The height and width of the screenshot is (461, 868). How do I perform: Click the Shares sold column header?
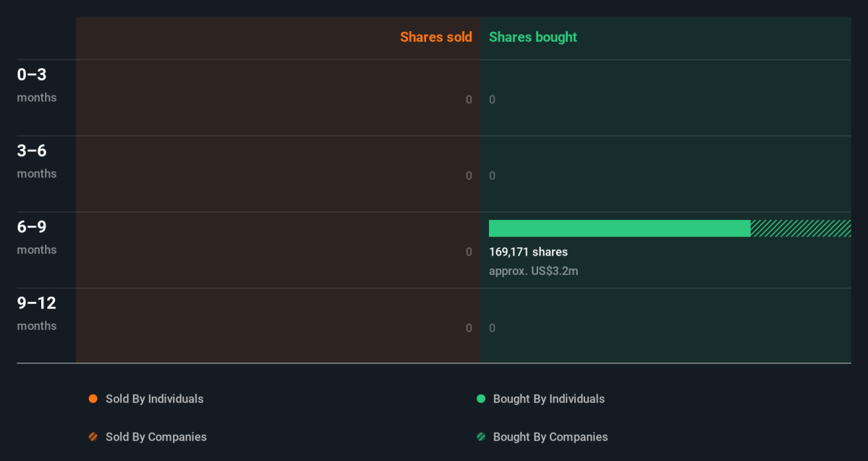436,37
